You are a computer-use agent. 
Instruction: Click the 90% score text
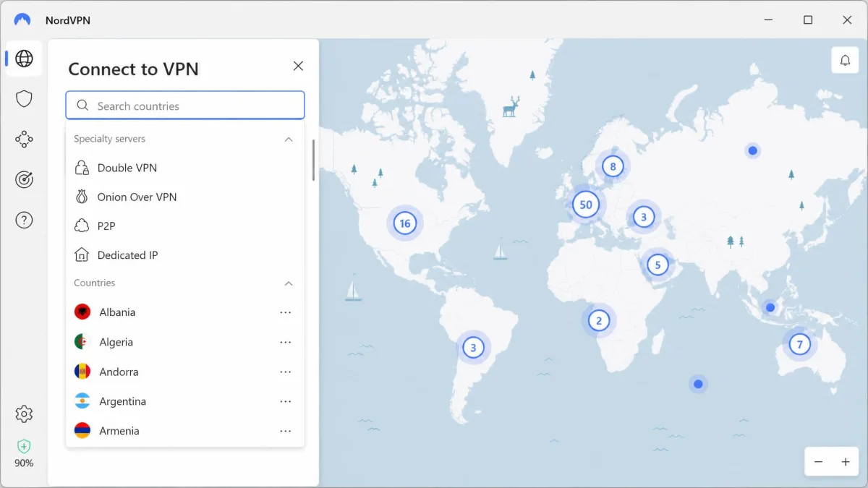click(24, 463)
